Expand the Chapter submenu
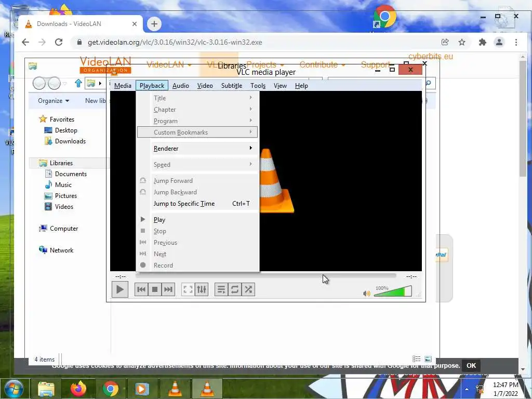This screenshot has width=532, height=399. [197, 110]
